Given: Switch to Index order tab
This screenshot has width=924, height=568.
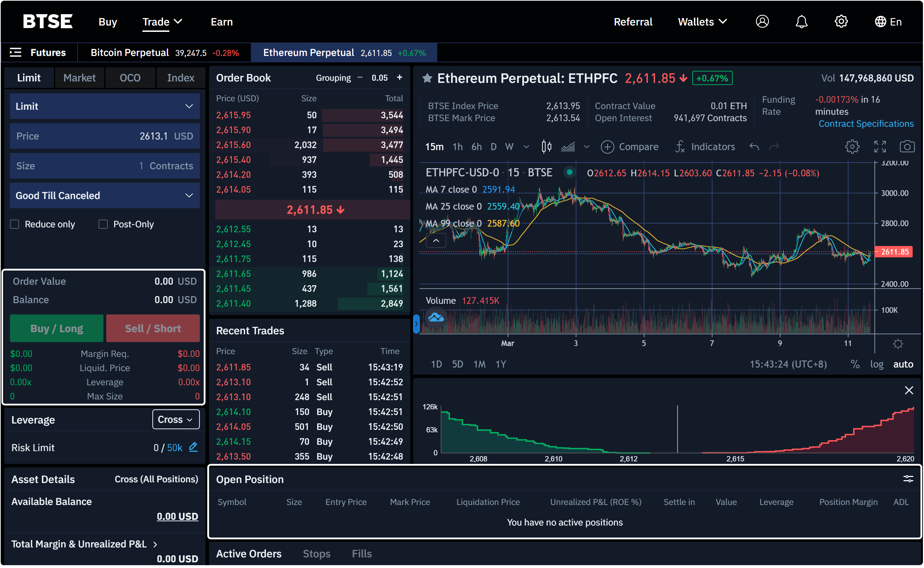Looking at the screenshot, I should [x=181, y=78].
